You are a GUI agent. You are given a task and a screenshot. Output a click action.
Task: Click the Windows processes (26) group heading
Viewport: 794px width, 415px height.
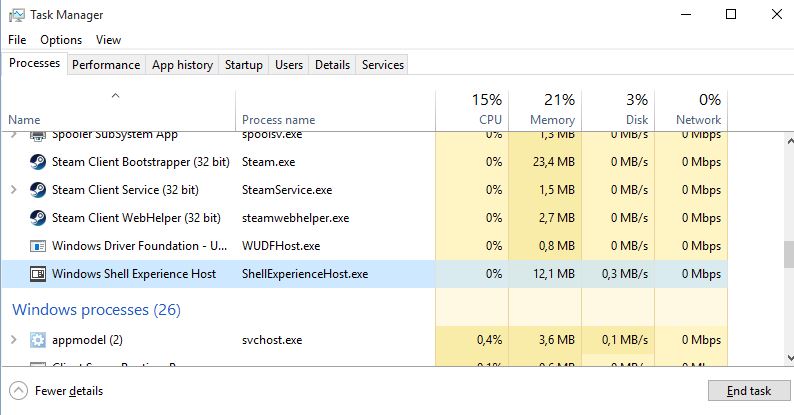pyautogui.click(x=96, y=310)
